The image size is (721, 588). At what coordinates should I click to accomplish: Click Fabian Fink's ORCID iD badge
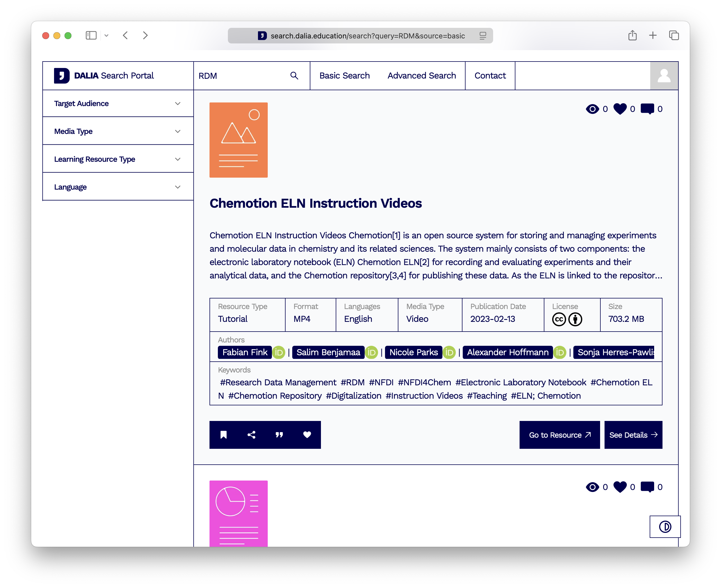[x=279, y=352]
